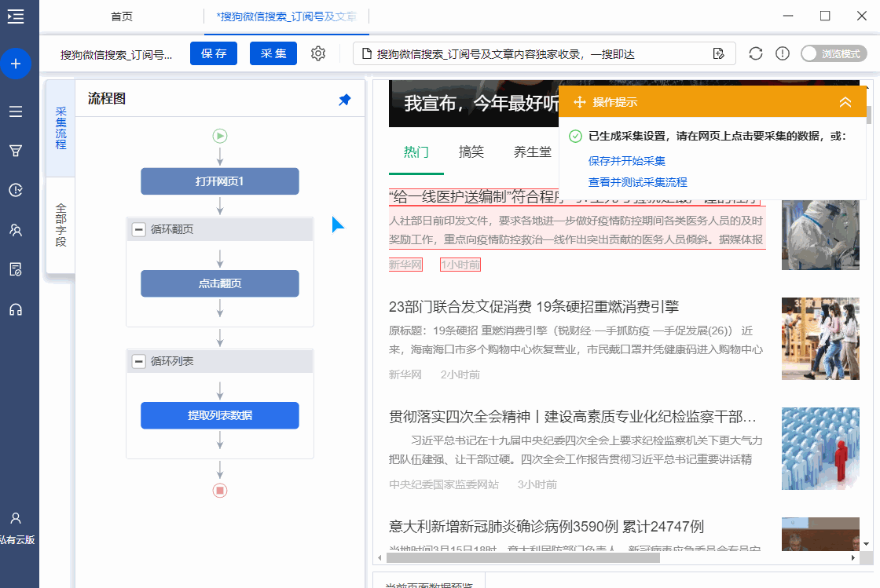Click the 保存并开始采集 link
880x588 pixels.
point(626,161)
